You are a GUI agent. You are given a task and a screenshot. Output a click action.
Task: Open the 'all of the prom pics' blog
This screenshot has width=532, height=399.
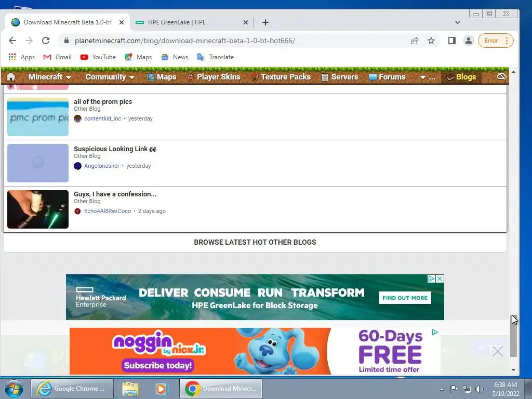(x=103, y=101)
